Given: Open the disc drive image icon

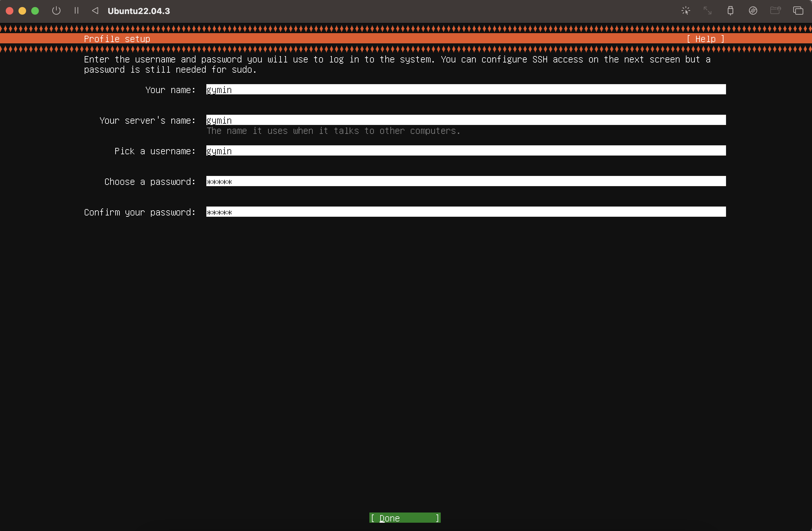Looking at the screenshot, I should pyautogui.click(x=753, y=11).
